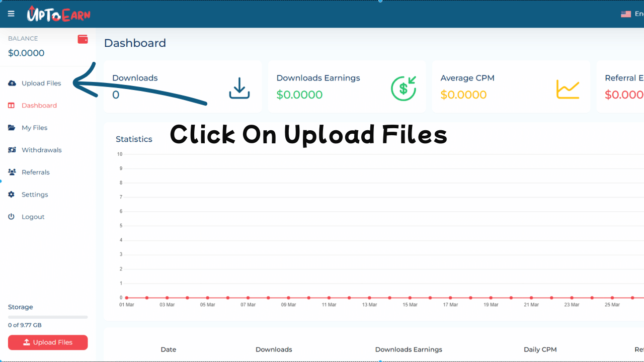Viewport: 644px width, 362px height.
Task: Select Dashboard in sidebar menu
Action: click(x=39, y=106)
